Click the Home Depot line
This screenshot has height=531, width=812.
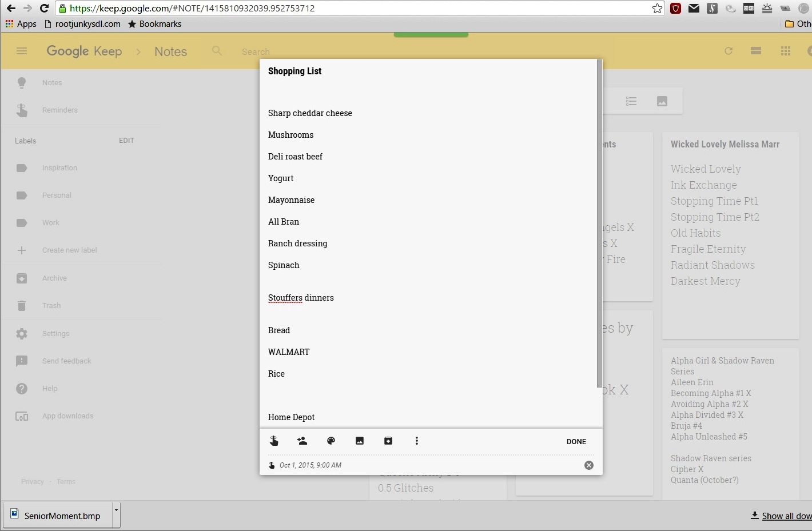tap(292, 417)
